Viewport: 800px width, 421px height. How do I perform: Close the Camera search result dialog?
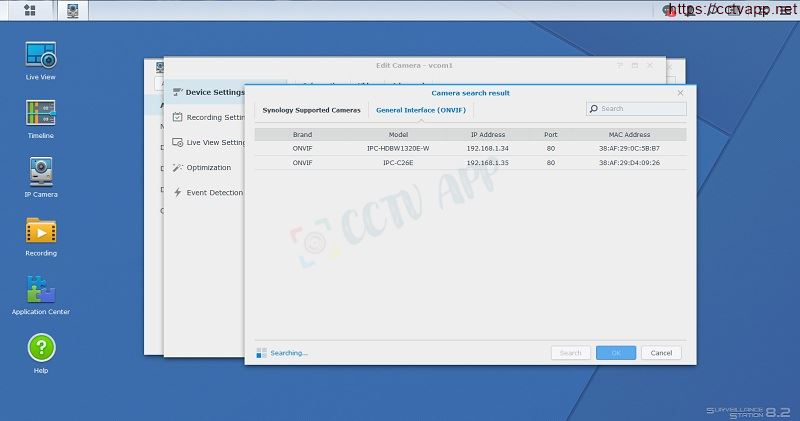click(680, 92)
